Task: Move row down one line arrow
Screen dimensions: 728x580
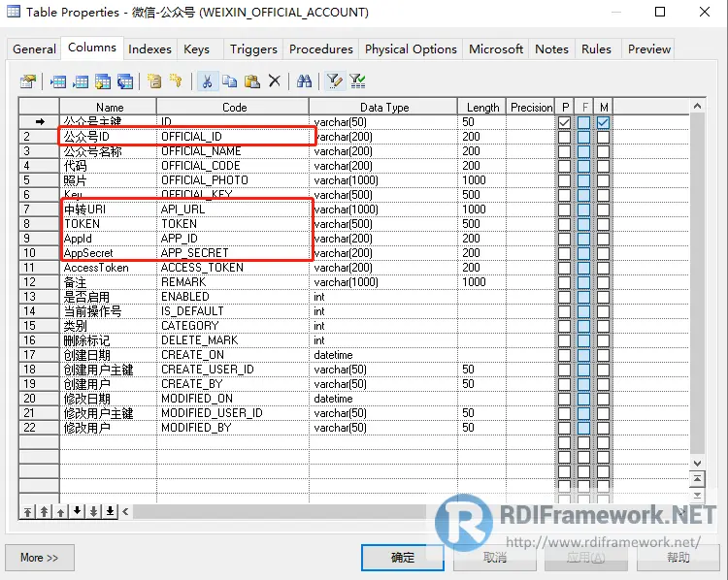Action: [77, 511]
